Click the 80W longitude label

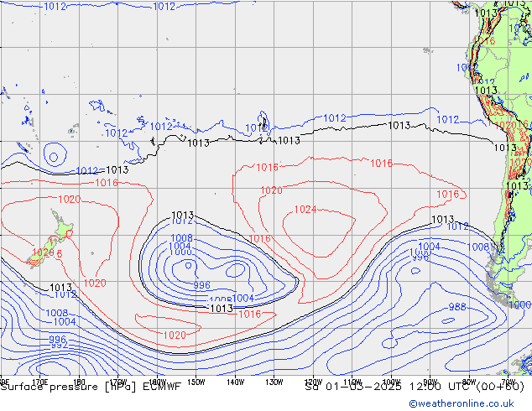(469, 382)
